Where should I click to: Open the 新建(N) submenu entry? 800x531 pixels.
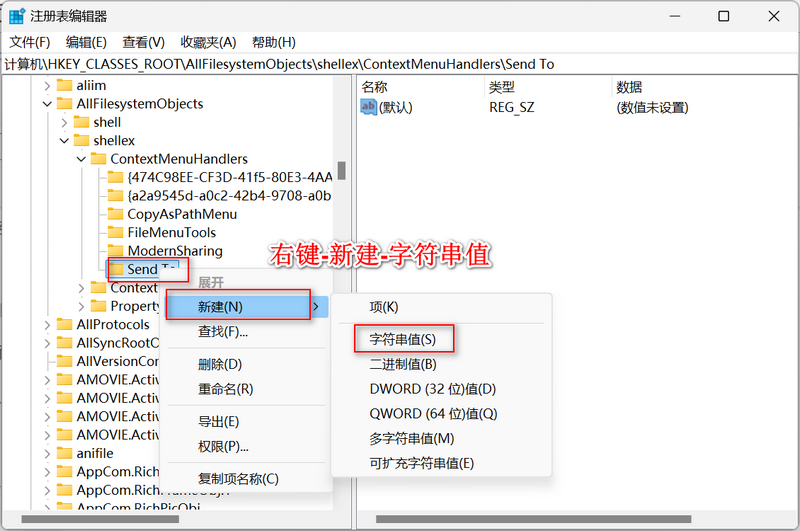tap(247, 307)
